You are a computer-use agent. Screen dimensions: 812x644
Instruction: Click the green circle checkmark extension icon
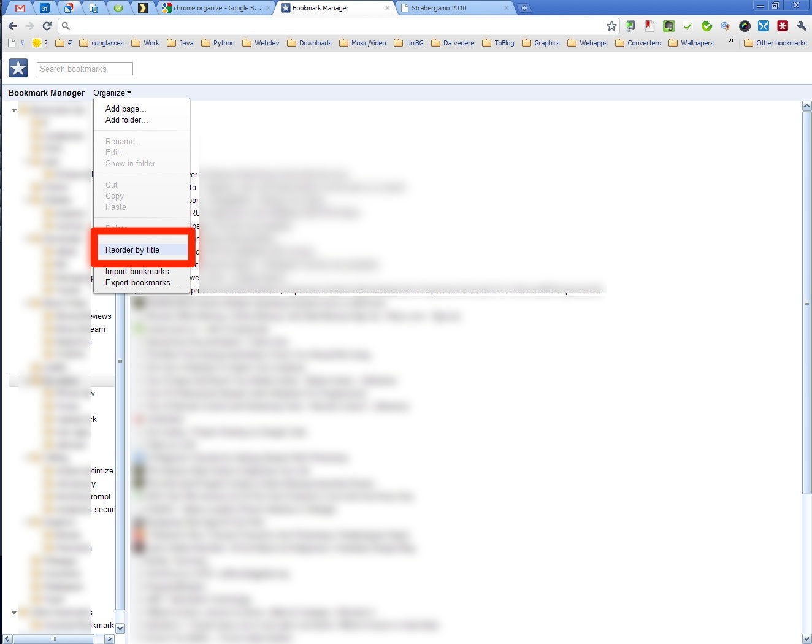pyautogui.click(x=707, y=26)
